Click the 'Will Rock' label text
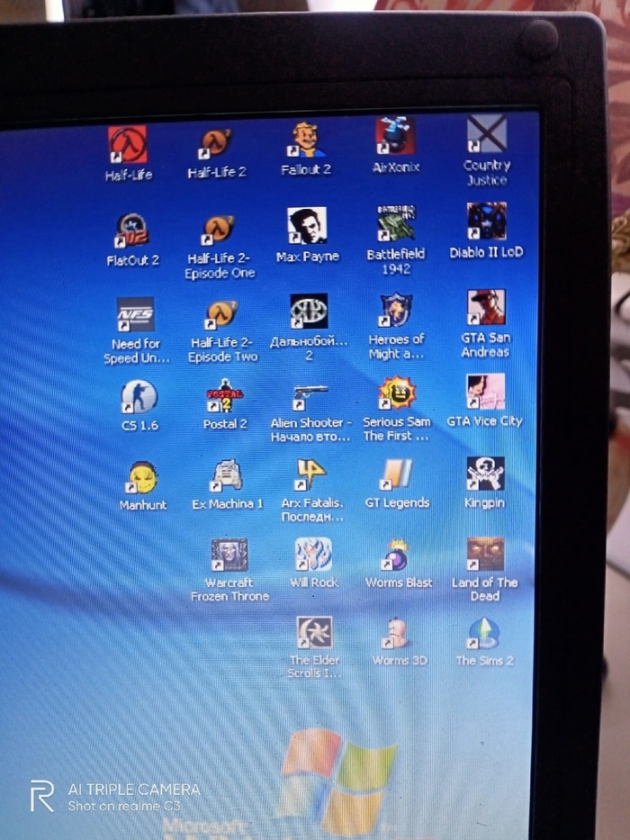 314,583
